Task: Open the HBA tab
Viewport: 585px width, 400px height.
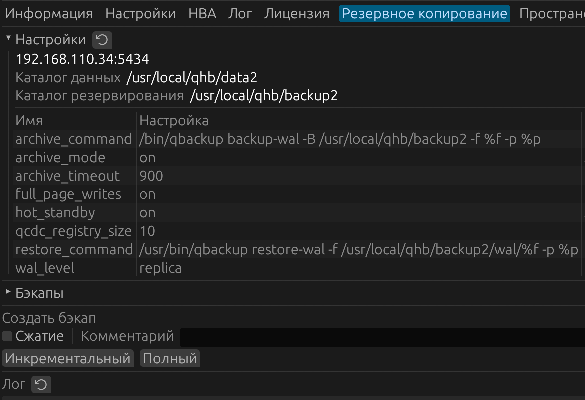Action: 202,14
